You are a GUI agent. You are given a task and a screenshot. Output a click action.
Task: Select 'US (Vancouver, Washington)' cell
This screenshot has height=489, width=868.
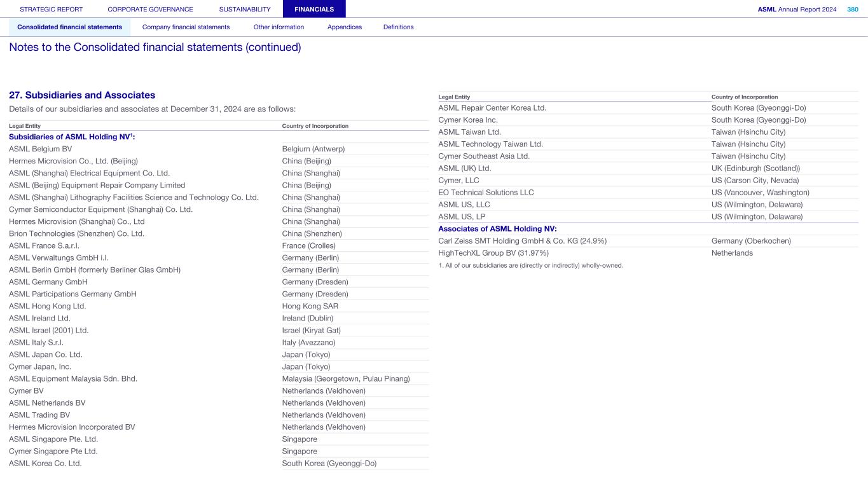point(761,192)
